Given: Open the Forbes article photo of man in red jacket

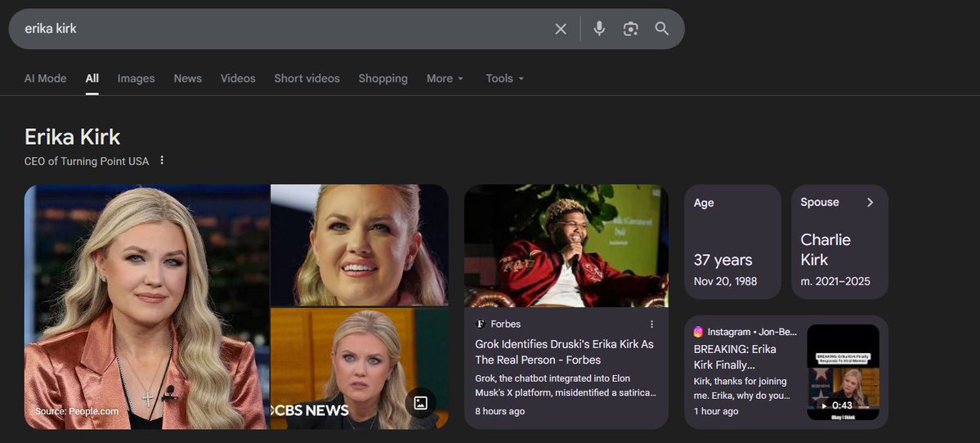Looking at the screenshot, I should coord(566,245).
